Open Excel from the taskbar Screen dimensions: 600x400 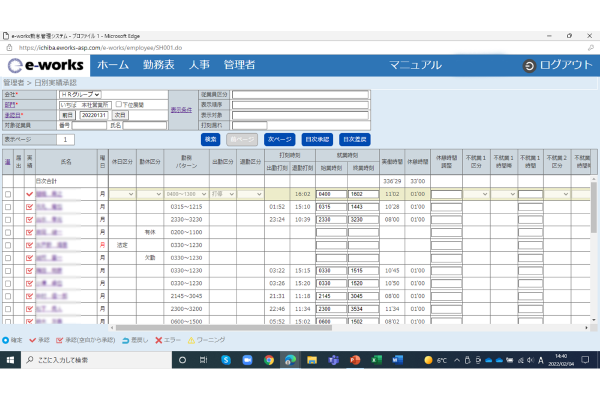click(x=376, y=360)
